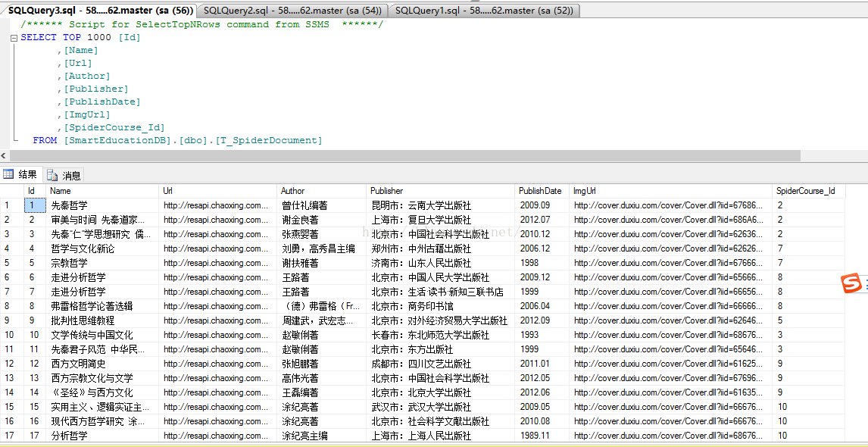Click PublishDate cell 1993
The image size is (868, 447).
(542, 335)
